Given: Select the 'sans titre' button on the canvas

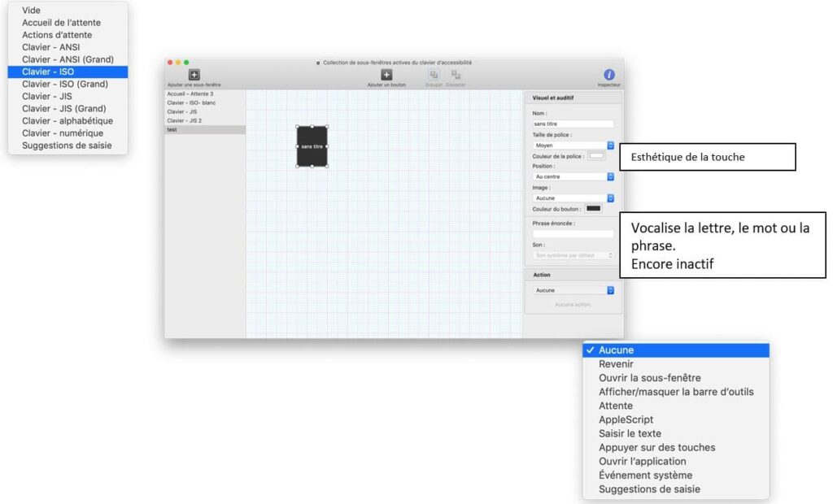Looking at the screenshot, I should [x=312, y=146].
